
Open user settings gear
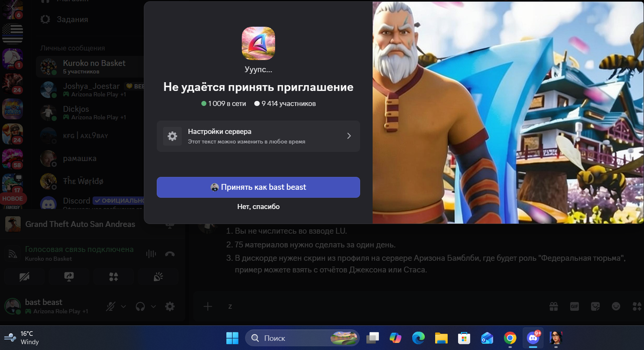coord(170,306)
